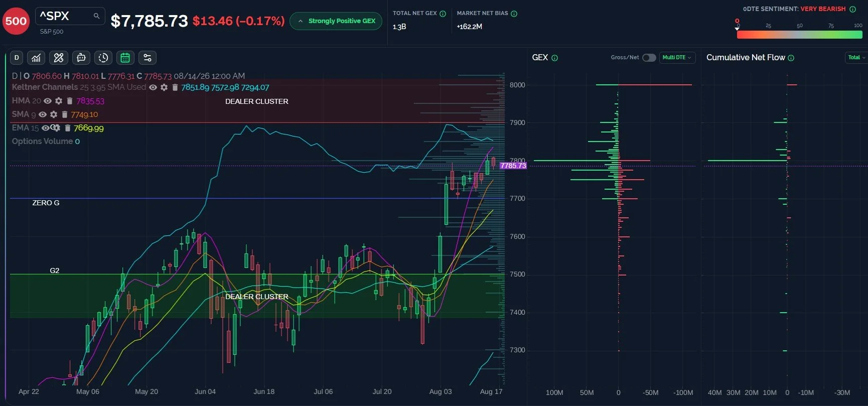Open EMA 15 settings gear
868x406 pixels.
(x=57, y=128)
